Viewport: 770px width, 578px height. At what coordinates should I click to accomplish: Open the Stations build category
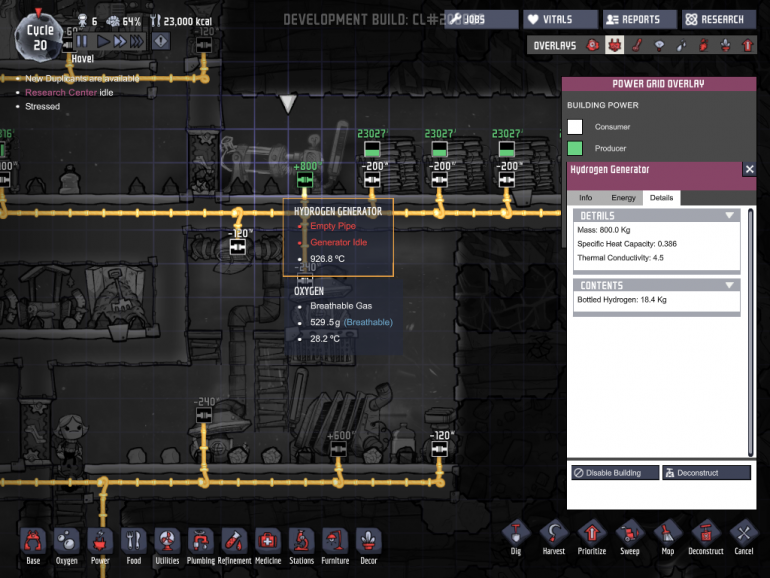coord(302,546)
